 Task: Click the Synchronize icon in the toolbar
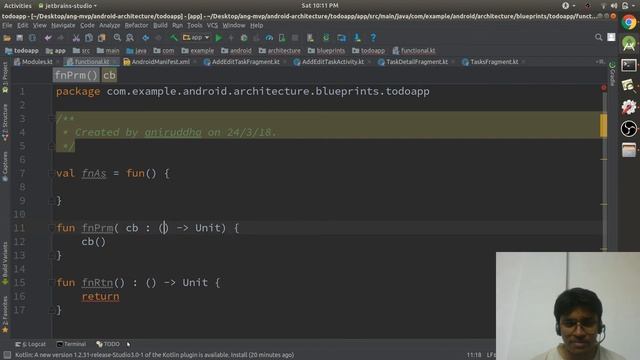pyautogui.click(x=32, y=38)
